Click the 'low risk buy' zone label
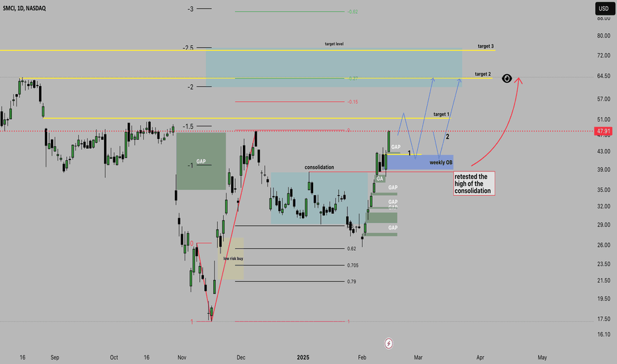 233,259
